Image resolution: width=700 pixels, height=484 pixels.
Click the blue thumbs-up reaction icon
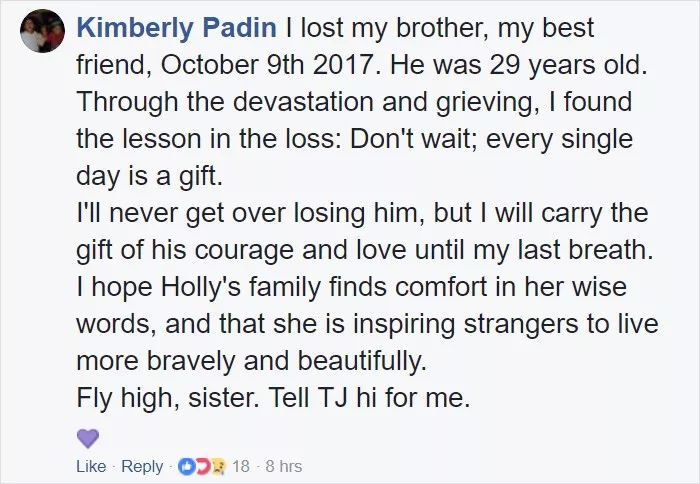pyautogui.click(x=186, y=466)
